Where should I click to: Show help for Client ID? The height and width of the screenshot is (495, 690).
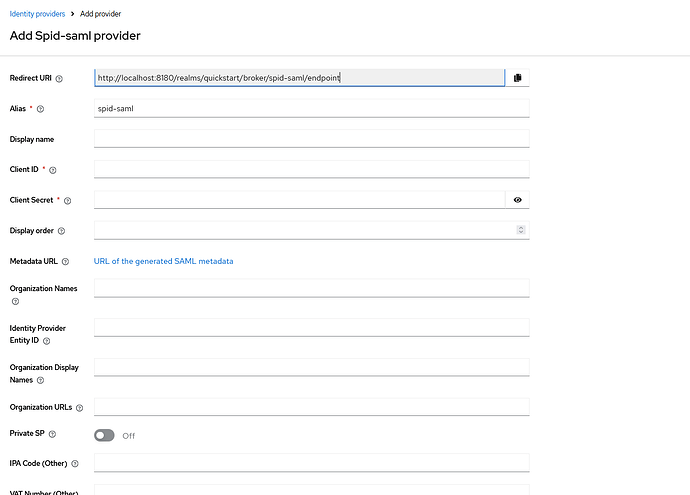[53, 170]
